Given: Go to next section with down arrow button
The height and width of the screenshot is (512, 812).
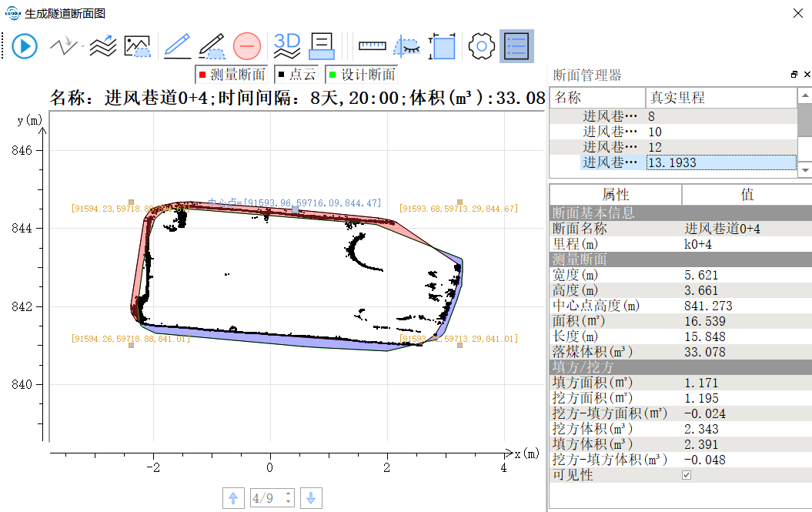Looking at the screenshot, I should click(x=311, y=499).
